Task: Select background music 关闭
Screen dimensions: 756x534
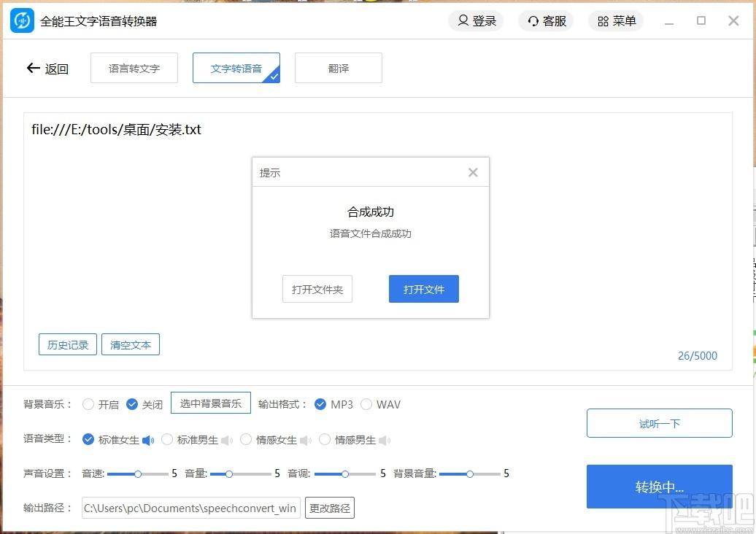Action: point(131,404)
